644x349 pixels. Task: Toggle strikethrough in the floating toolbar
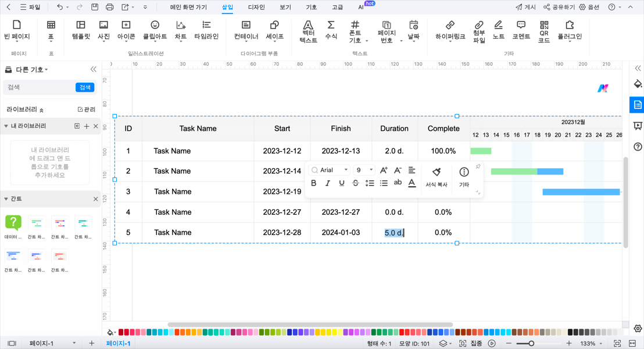click(356, 183)
